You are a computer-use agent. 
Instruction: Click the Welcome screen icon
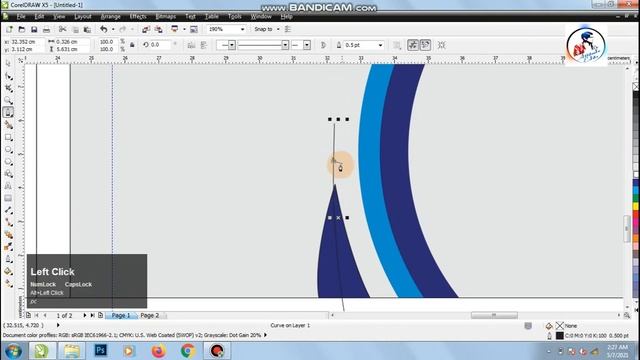[x=194, y=29]
